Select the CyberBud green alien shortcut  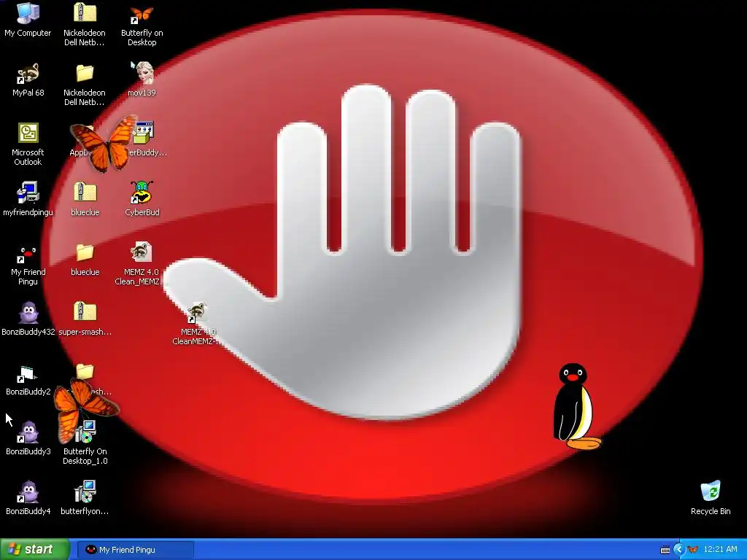142,192
